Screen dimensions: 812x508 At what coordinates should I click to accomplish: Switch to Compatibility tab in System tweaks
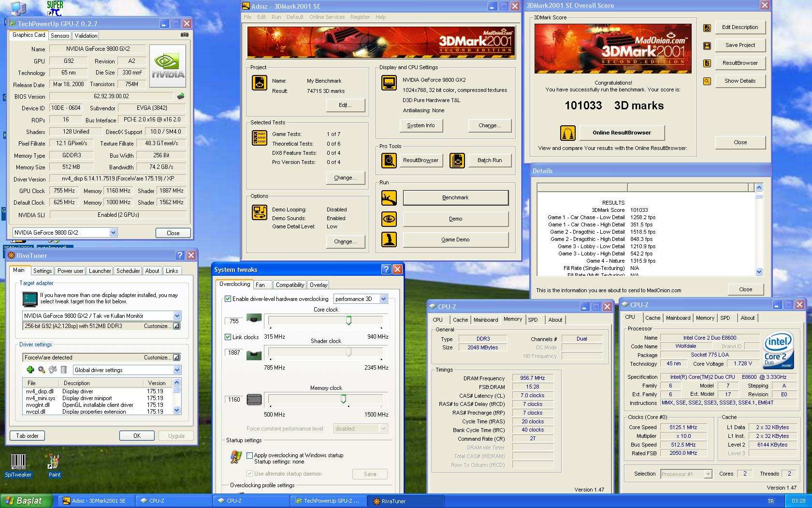coord(290,285)
